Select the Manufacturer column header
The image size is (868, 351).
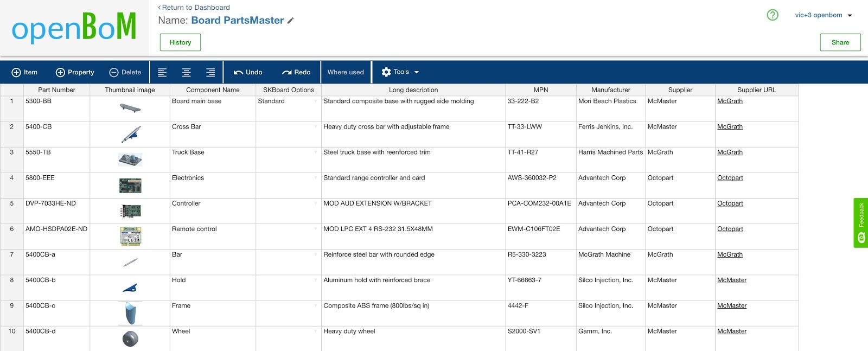click(611, 90)
